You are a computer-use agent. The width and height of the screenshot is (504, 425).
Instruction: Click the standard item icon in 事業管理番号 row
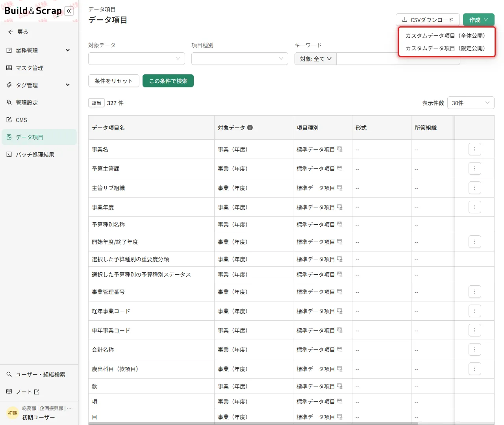click(x=340, y=292)
